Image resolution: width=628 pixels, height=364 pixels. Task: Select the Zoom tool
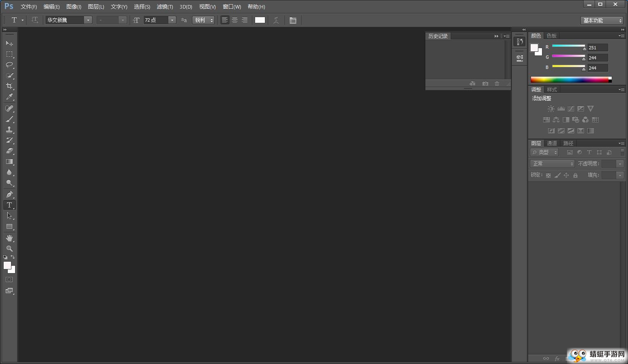click(9, 249)
